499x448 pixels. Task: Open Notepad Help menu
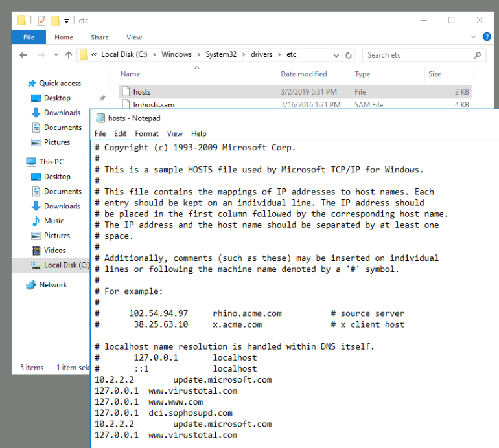[x=199, y=133]
